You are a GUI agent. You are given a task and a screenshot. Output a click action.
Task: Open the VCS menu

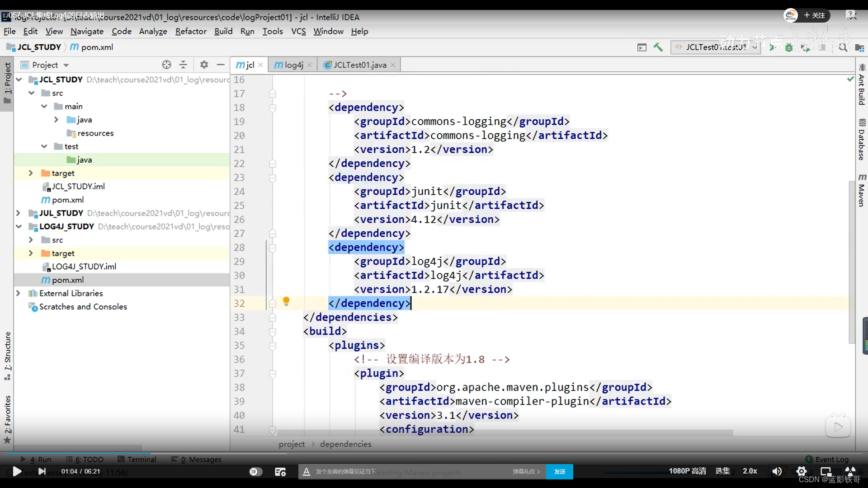(x=298, y=31)
